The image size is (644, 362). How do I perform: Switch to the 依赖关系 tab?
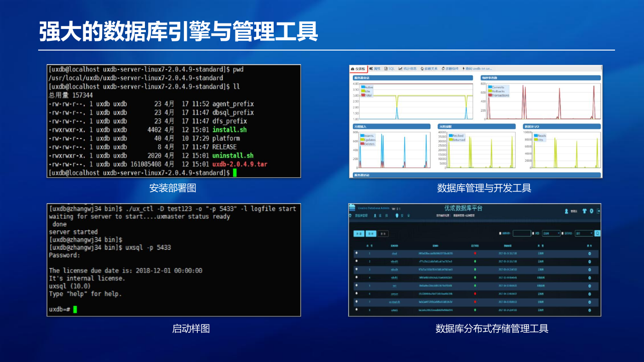429,69
